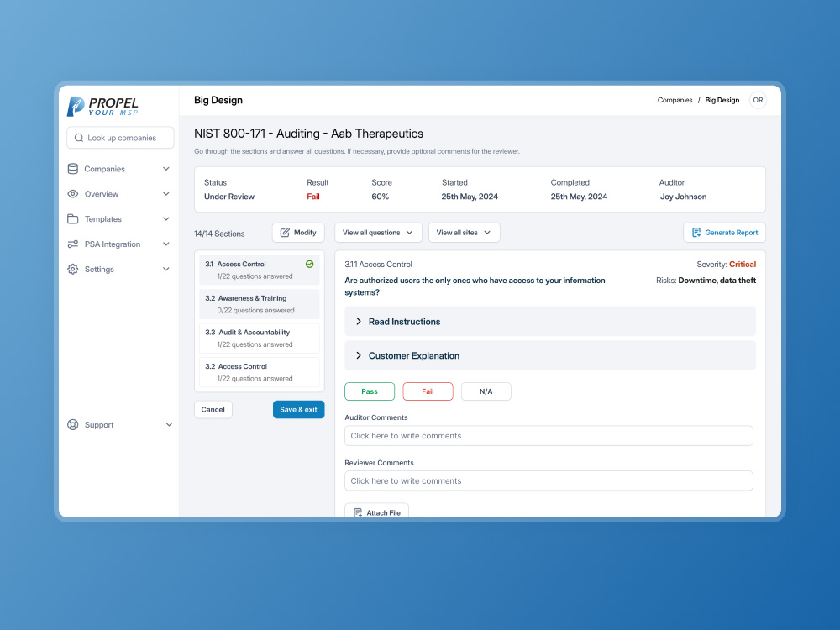The width and height of the screenshot is (840, 630).
Task: Expand the Templates sidebar chevron
Action: pos(166,218)
